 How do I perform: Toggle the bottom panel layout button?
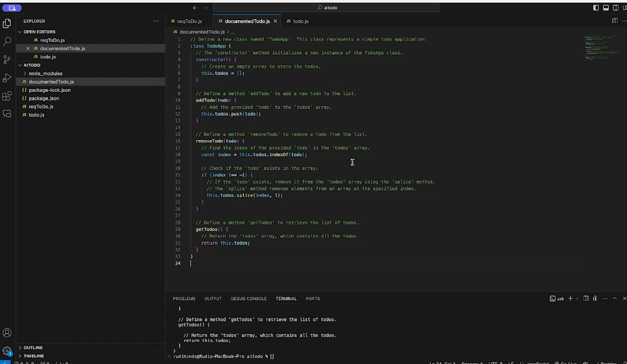606,8
